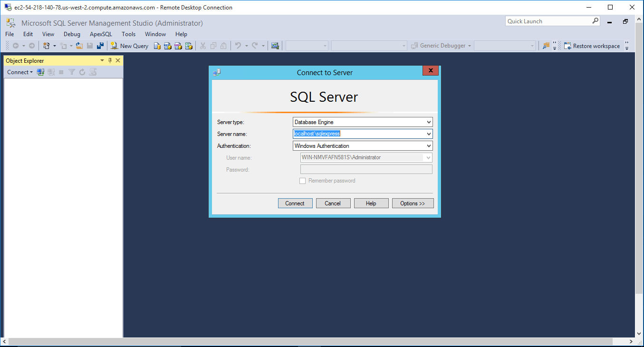This screenshot has width=644, height=347.
Task: Click the Activity Monitor toolbar icon
Action: (275, 46)
